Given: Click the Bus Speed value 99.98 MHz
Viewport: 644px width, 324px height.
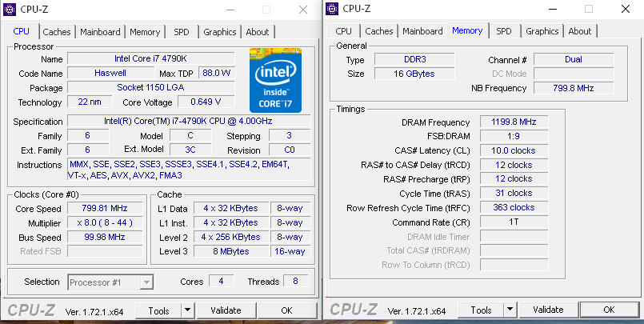Looking at the screenshot, I should [x=105, y=237].
